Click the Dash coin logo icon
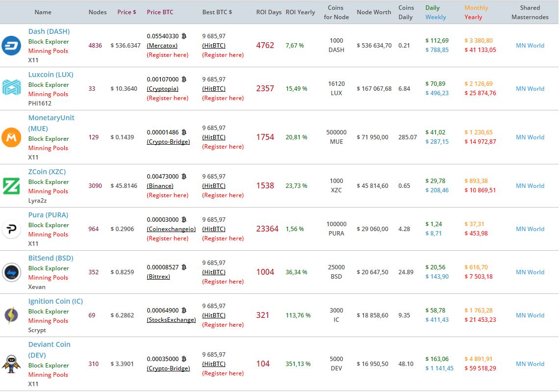 (11, 45)
